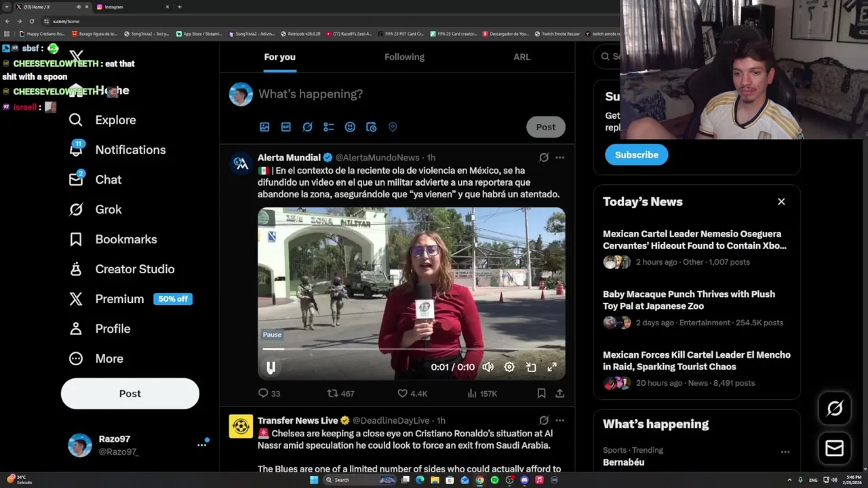Close the Today's News panel
This screenshot has width=868, height=488.
pyautogui.click(x=781, y=201)
